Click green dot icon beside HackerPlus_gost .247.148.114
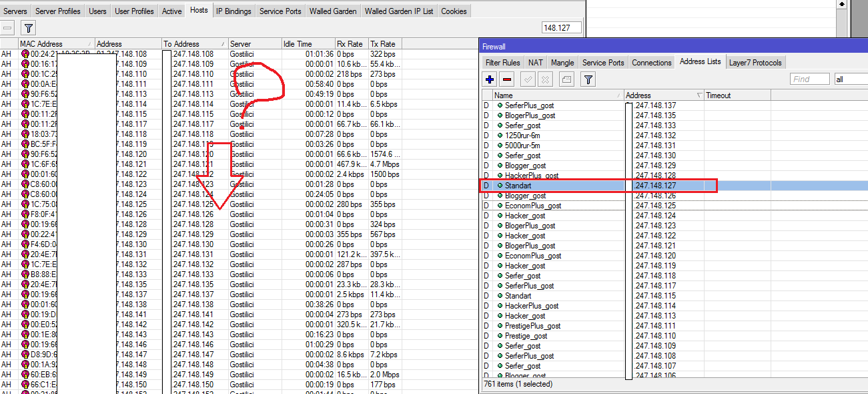The image size is (868, 394). point(500,306)
